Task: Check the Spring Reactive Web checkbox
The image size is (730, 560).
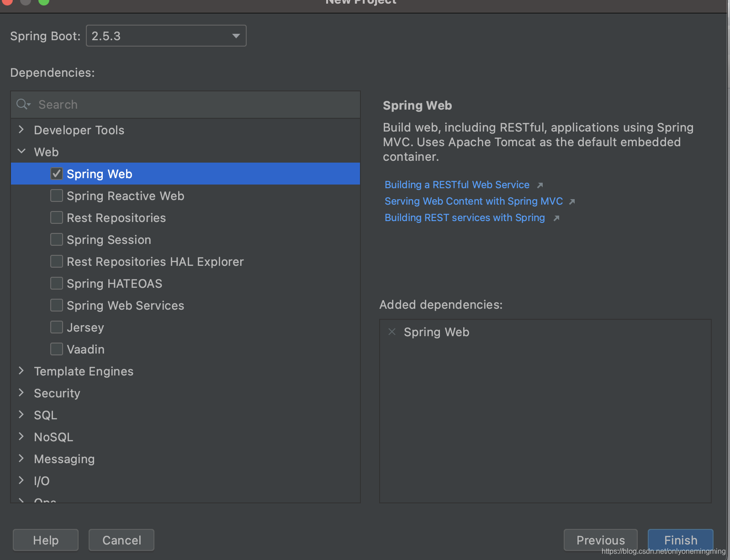Action: [57, 195]
